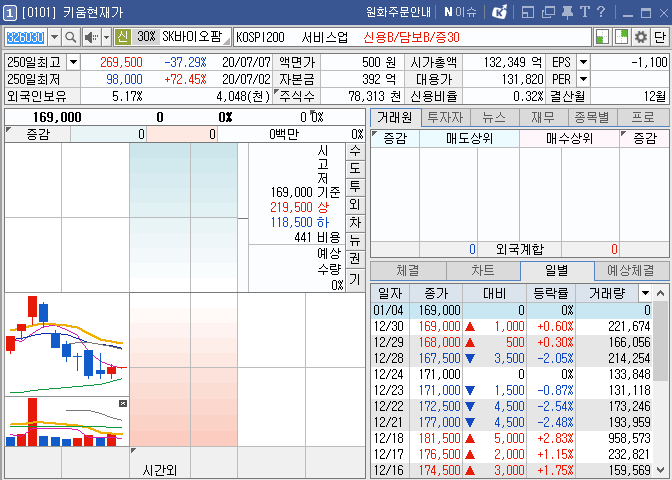Switch to the 종목별 tab
The image size is (672, 480).
(x=592, y=117)
